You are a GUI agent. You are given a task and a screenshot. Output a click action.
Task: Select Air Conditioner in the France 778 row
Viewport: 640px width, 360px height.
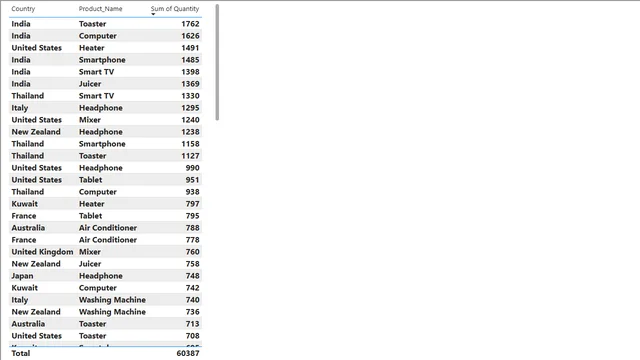[x=108, y=240]
